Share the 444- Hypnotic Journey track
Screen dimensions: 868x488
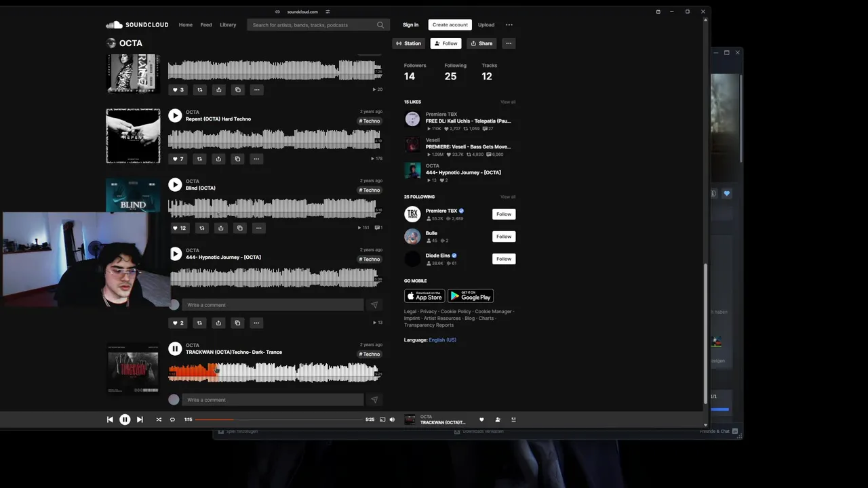218,323
